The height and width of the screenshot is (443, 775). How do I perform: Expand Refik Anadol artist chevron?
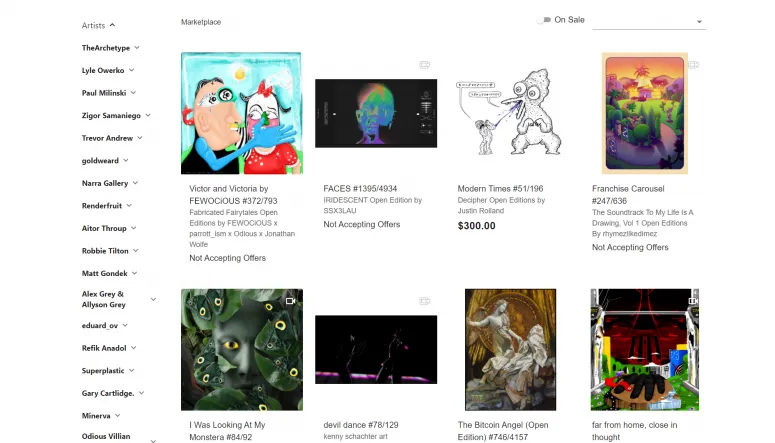point(133,348)
